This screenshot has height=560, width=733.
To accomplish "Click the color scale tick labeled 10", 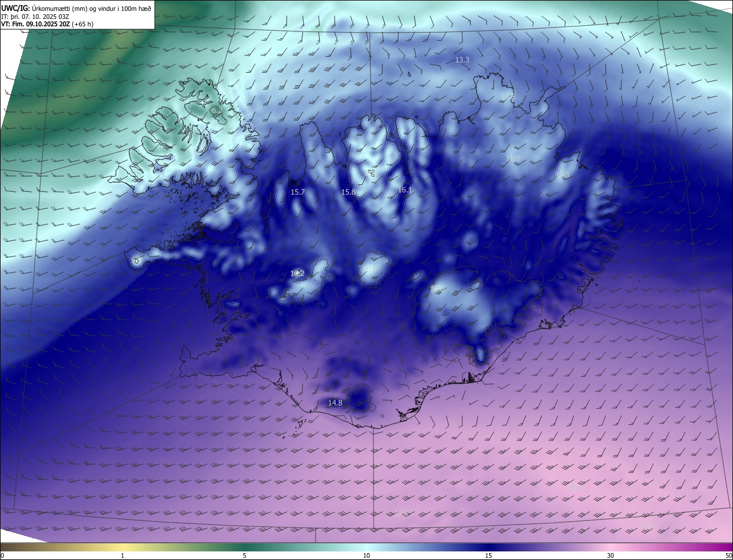I will coord(366,556).
